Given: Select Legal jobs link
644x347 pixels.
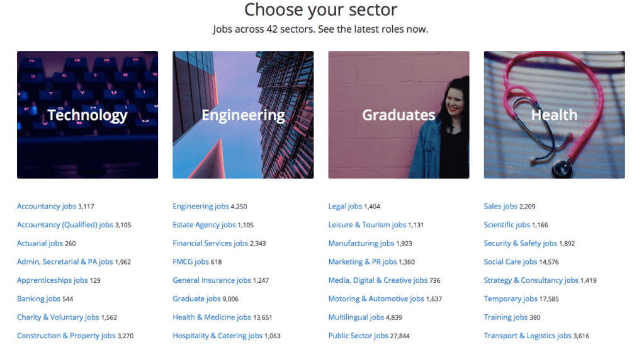Looking at the screenshot, I should 345,207.
